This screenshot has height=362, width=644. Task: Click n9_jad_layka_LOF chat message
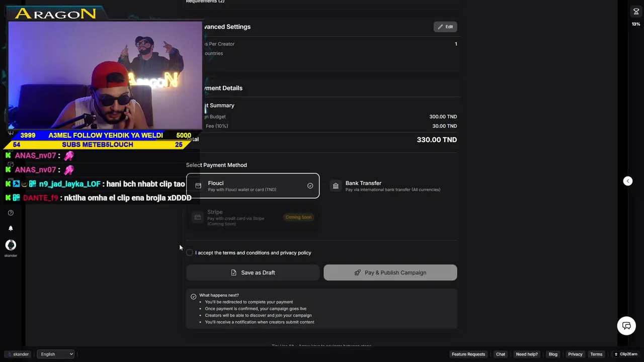96,184
